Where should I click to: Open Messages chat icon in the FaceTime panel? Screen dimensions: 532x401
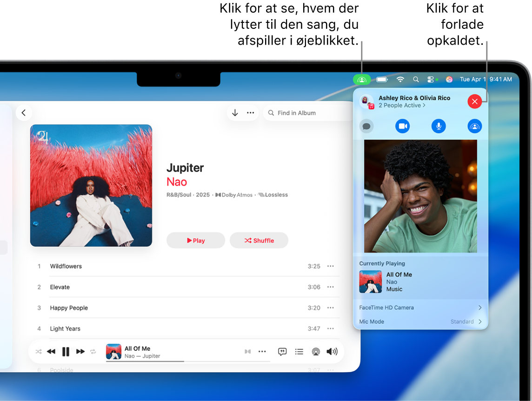point(366,126)
